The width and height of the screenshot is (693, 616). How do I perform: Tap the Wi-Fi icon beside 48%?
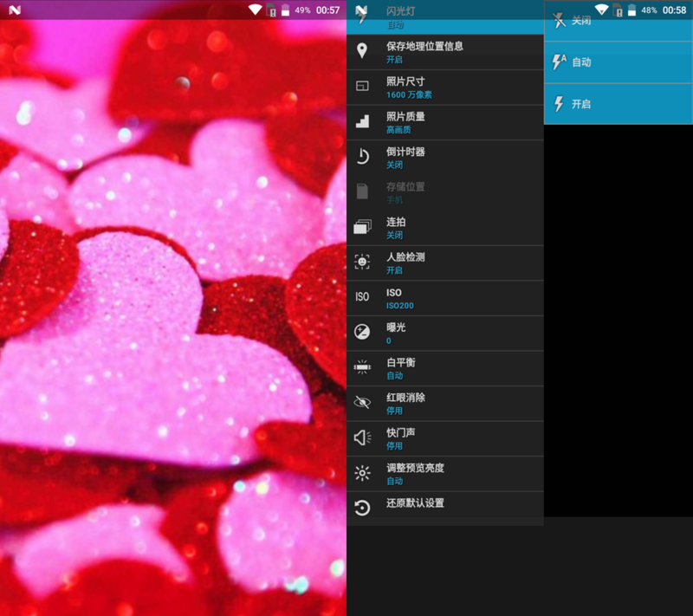click(601, 10)
